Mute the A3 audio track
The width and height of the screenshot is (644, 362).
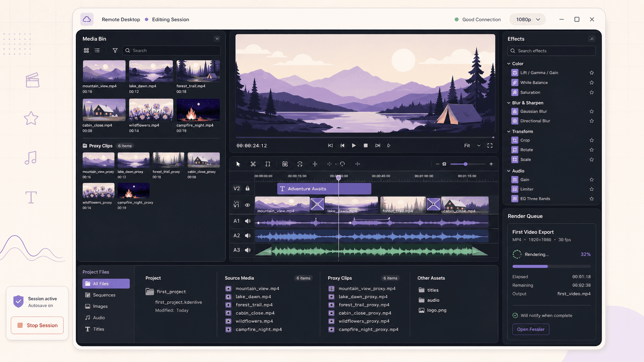(x=248, y=250)
